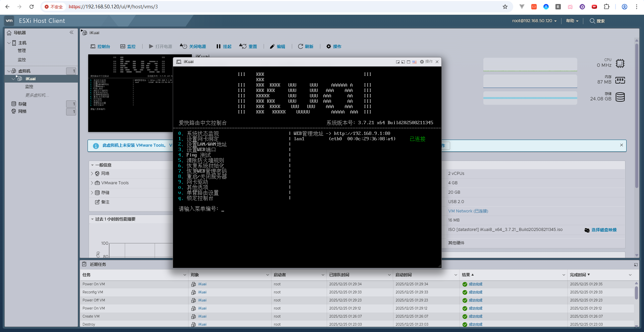Collapse the navigator panel with double-chevron
This screenshot has width=644, height=332.
click(x=71, y=33)
